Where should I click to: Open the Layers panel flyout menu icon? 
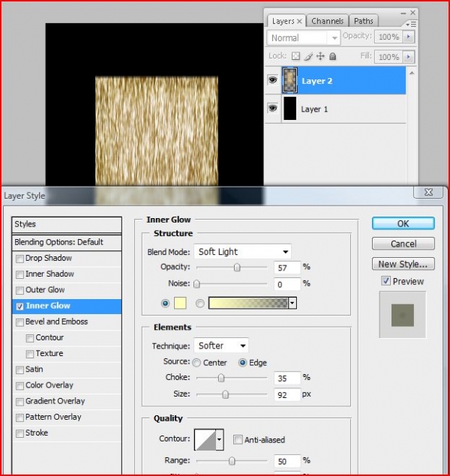coord(412,24)
